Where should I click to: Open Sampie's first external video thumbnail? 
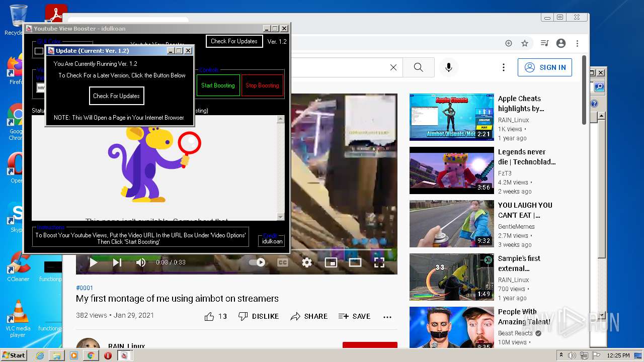[451, 277]
